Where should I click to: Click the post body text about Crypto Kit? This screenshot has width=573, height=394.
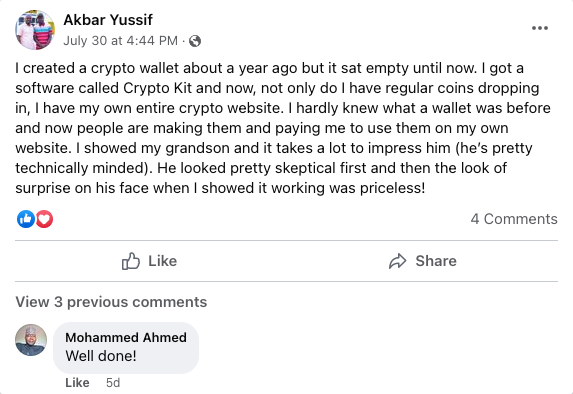[283, 128]
